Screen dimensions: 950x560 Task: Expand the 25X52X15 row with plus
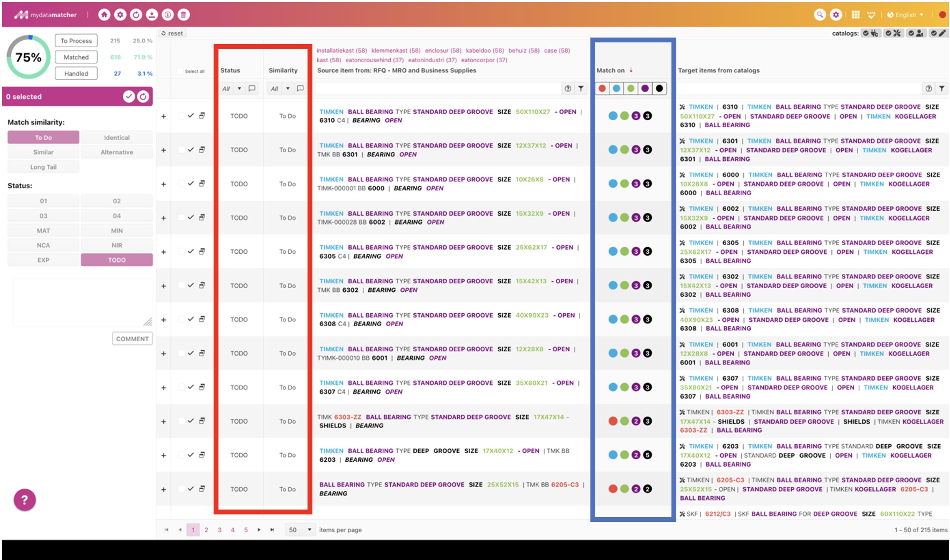pos(164,490)
